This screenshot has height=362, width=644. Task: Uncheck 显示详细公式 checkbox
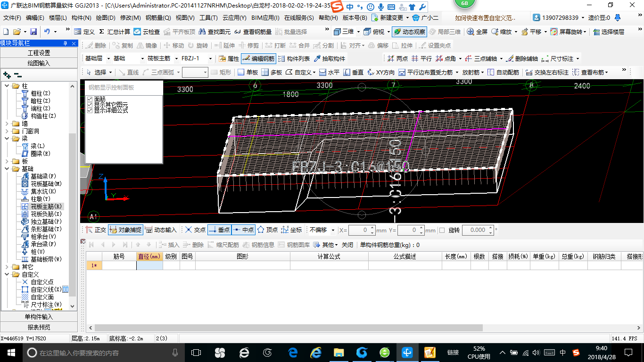tap(90, 110)
